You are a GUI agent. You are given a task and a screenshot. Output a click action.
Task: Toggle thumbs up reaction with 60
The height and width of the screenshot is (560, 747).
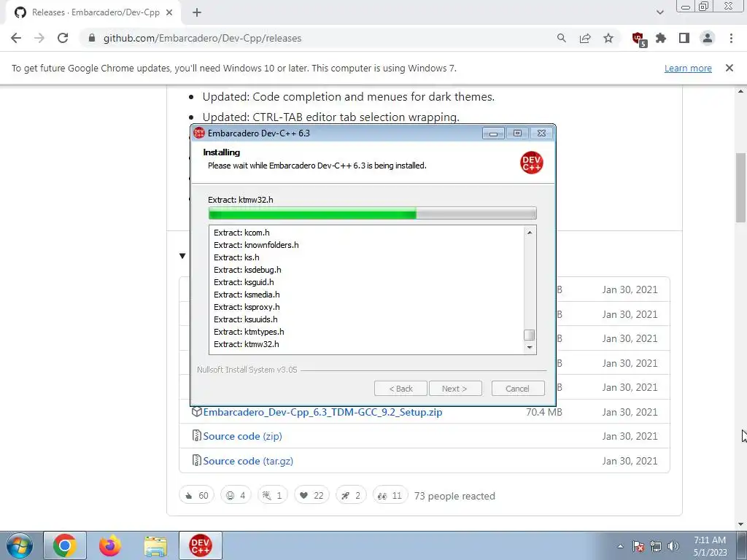click(197, 496)
